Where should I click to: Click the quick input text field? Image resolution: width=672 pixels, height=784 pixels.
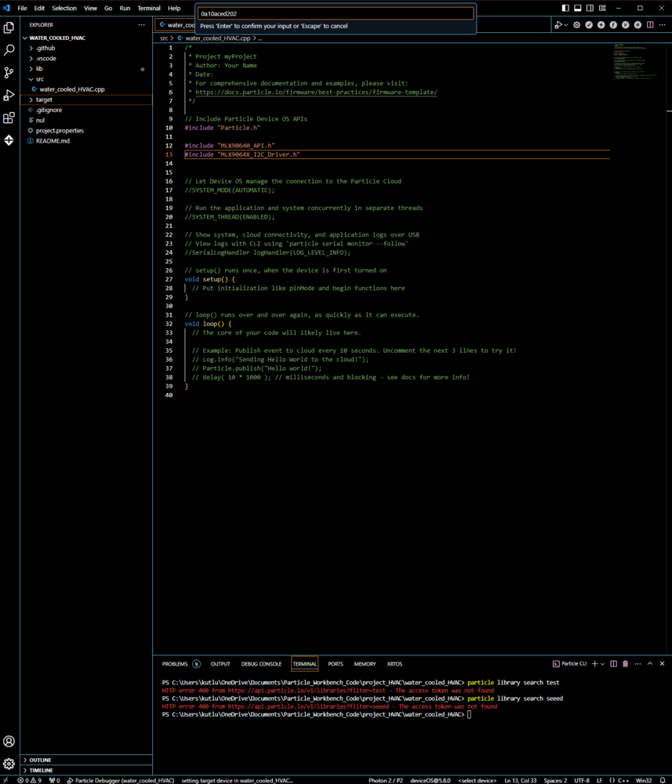(x=336, y=13)
